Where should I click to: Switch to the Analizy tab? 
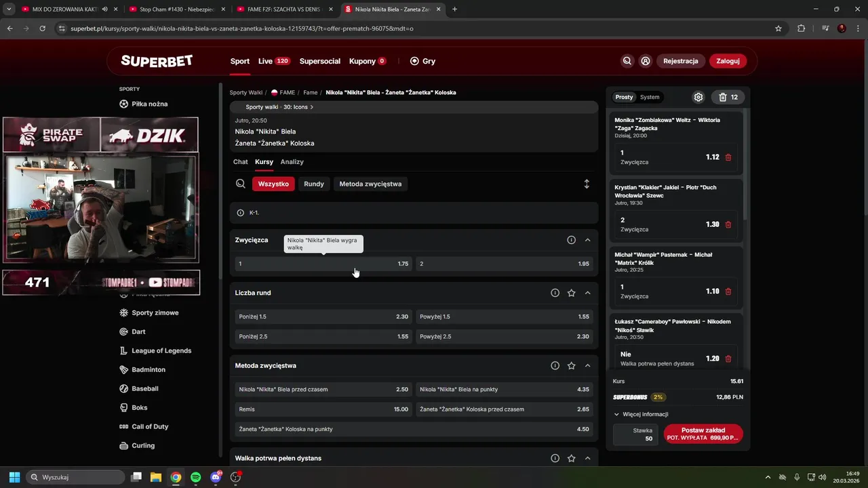[x=292, y=162]
